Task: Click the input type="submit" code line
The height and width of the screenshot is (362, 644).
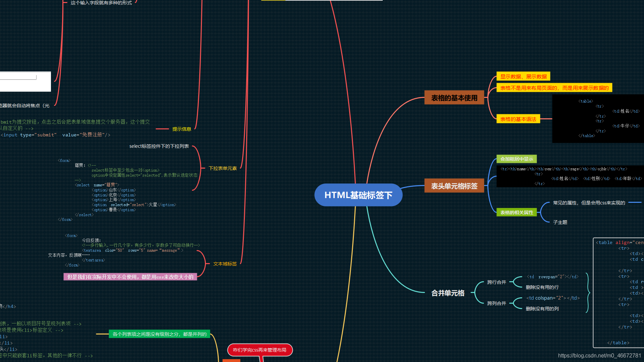Action: (x=55, y=135)
